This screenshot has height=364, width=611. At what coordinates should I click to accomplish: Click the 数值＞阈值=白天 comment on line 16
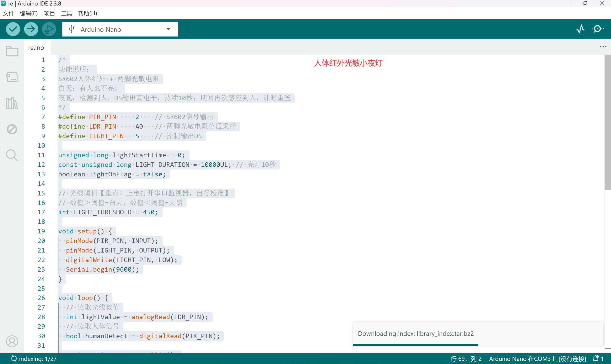(120, 203)
